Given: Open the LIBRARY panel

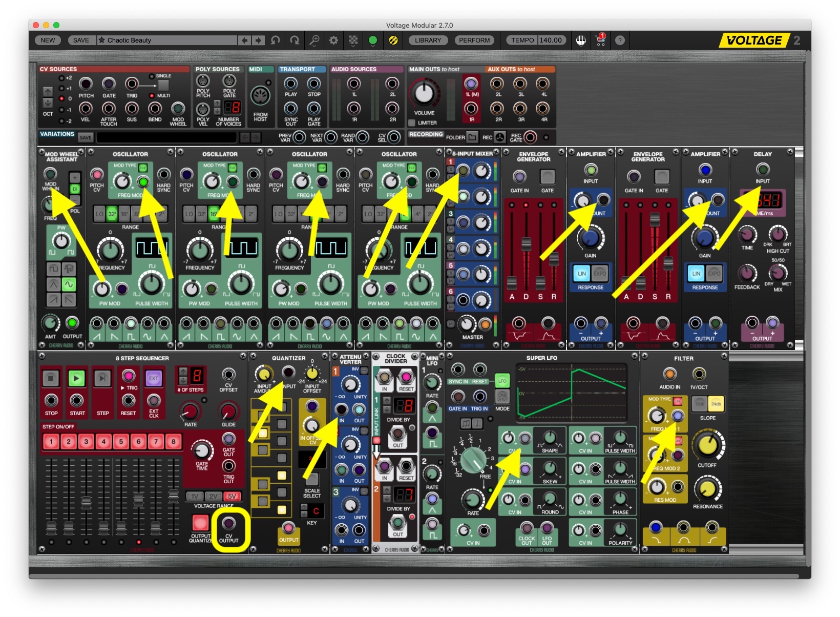Looking at the screenshot, I should (428, 40).
